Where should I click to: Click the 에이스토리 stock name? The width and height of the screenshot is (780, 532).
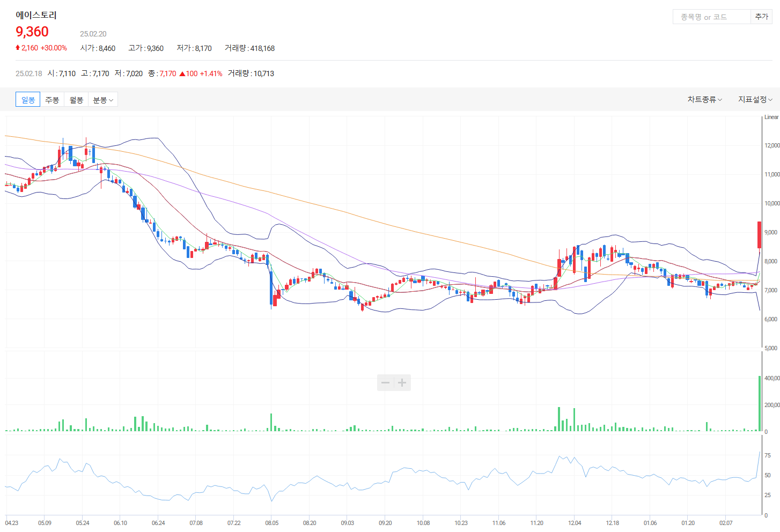(36, 15)
